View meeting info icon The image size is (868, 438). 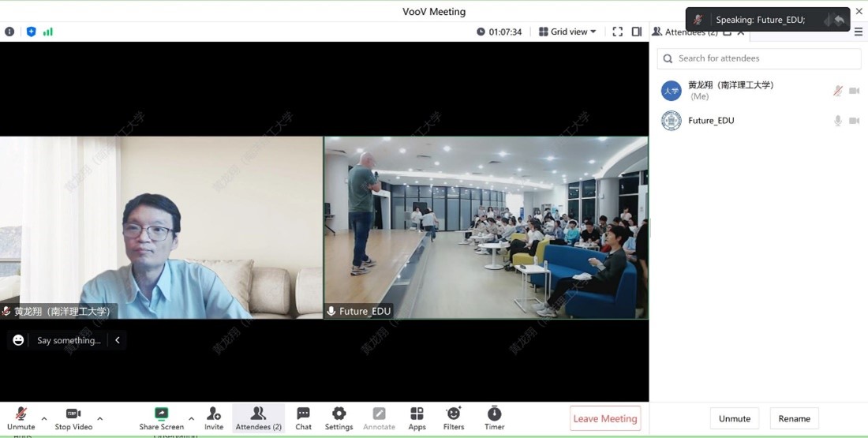tap(9, 32)
